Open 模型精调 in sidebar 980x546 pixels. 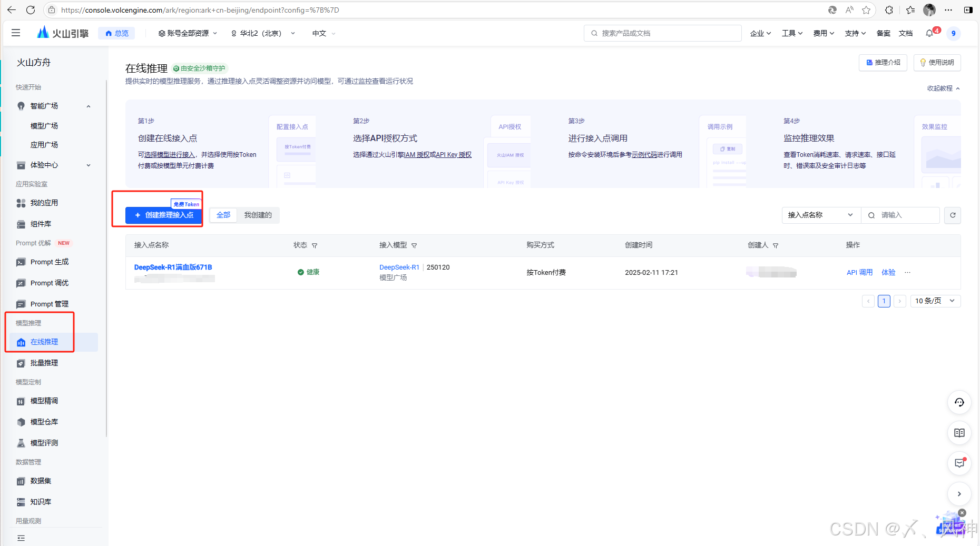(44, 401)
